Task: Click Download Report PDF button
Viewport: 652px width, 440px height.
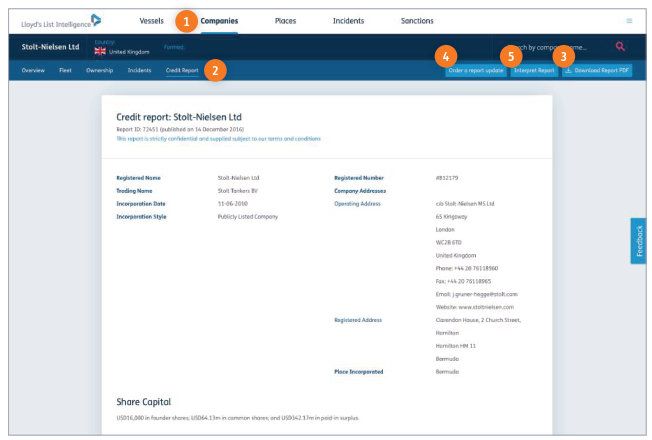Action: click(597, 70)
